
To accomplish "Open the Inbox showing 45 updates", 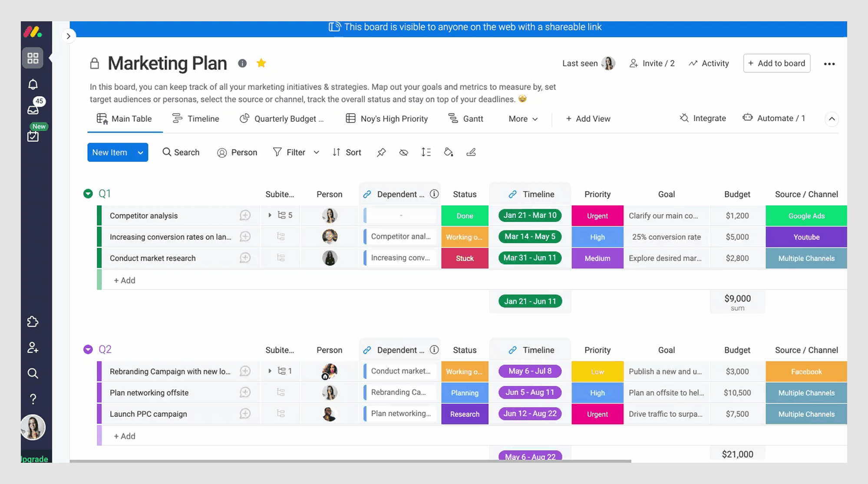I will click(33, 110).
